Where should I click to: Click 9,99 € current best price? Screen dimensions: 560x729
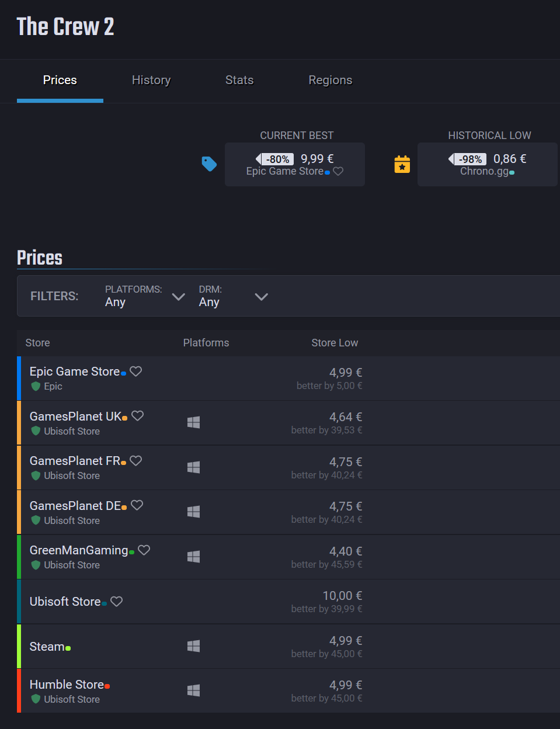pyautogui.click(x=317, y=159)
